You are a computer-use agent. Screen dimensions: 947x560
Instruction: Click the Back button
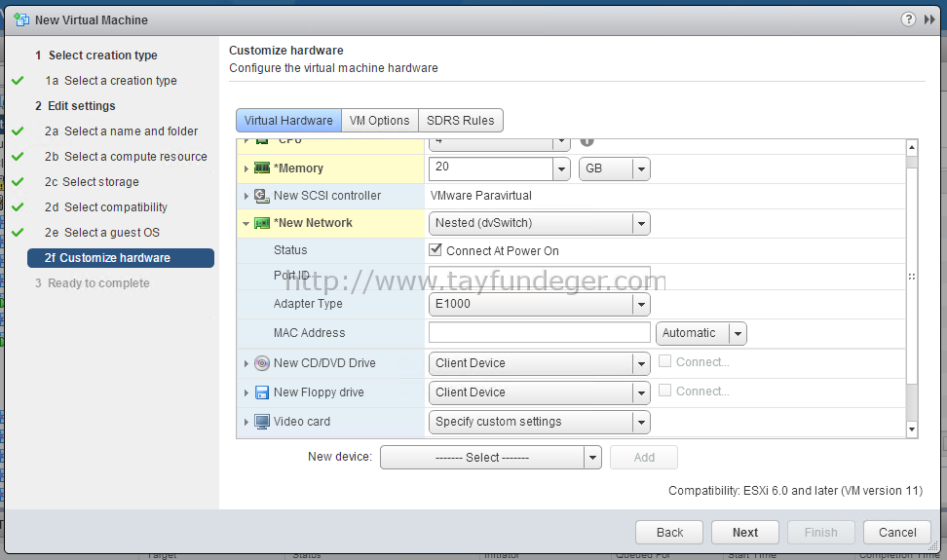[669, 532]
